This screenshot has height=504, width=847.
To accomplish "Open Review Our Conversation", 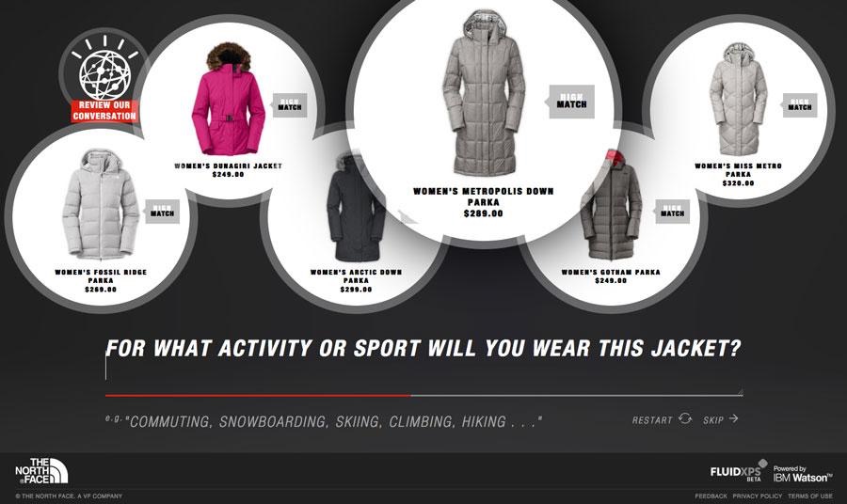I will click(104, 111).
